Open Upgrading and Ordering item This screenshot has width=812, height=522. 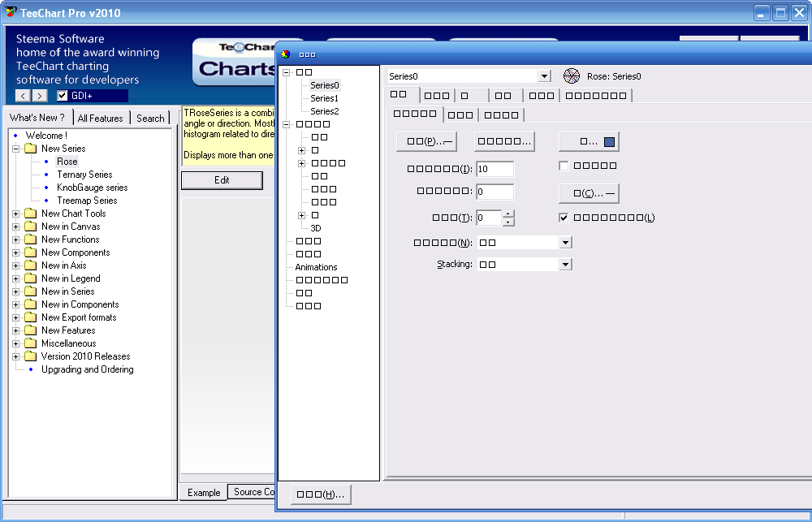tap(88, 369)
